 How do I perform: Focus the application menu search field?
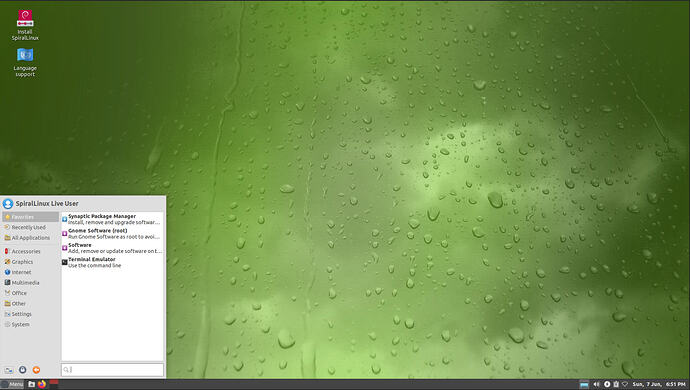coord(112,370)
